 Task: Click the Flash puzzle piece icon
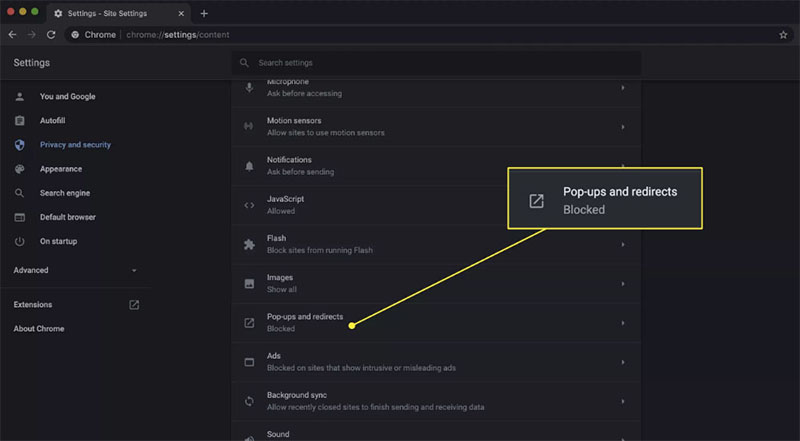249,244
